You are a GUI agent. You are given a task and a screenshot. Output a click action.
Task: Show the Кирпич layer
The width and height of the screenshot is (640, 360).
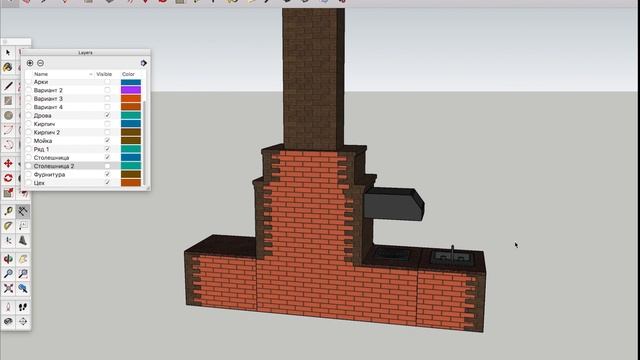[107, 124]
